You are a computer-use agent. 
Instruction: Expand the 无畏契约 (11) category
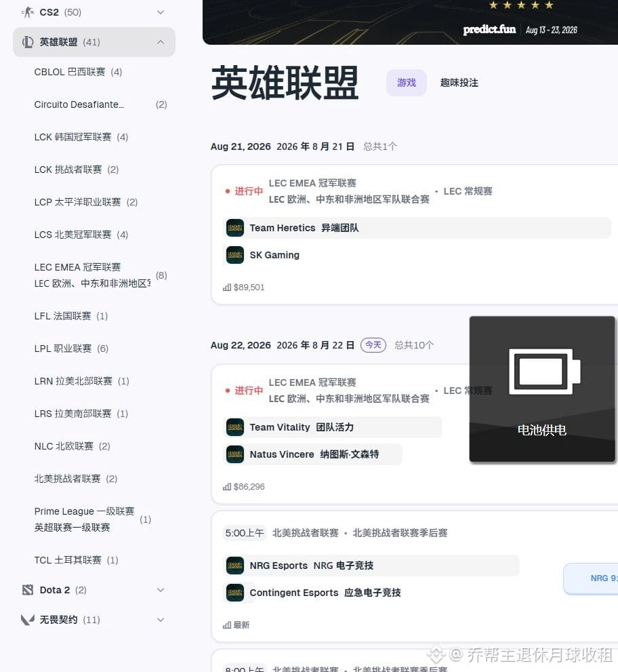pyautogui.click(x=161, y=620)
